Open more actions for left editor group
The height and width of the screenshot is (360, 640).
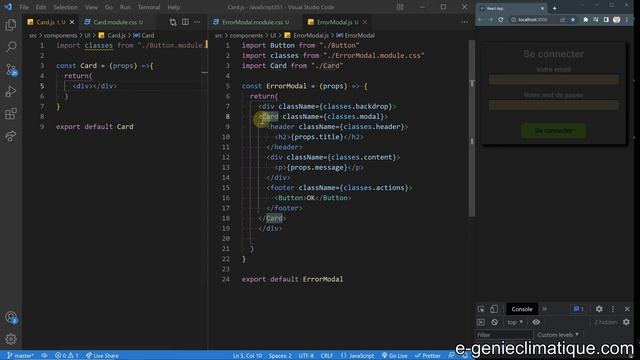[197, 22]
